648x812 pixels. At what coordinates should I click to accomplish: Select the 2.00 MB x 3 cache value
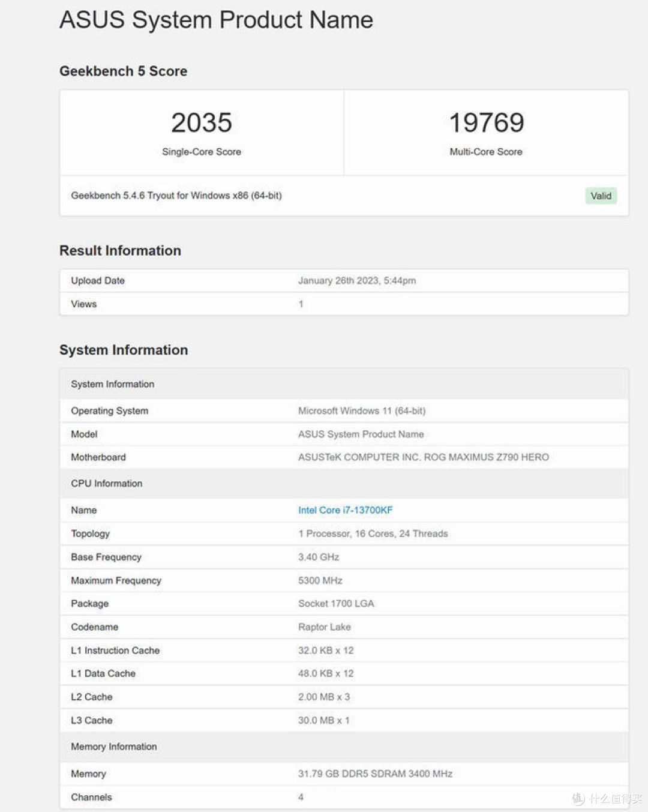[324, 697]
